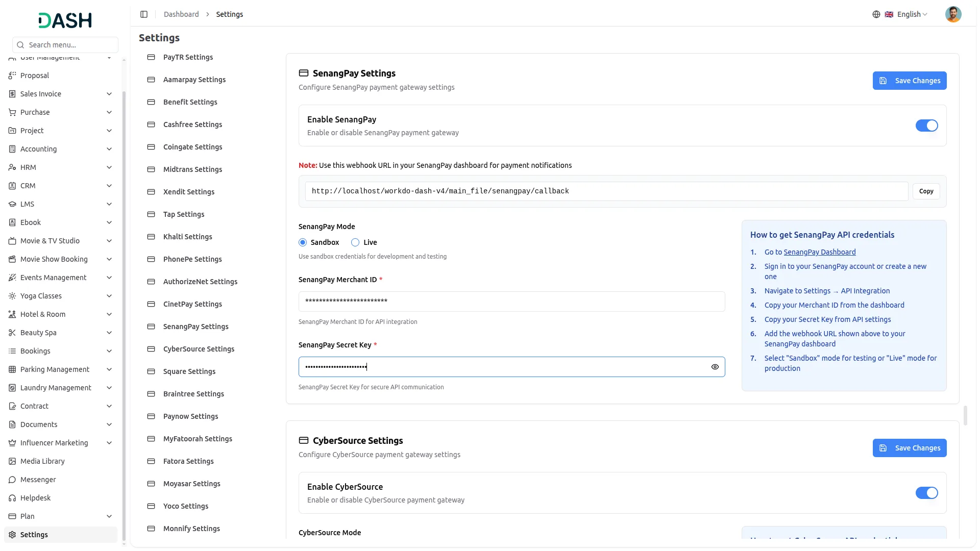Click the Hotel & Room icon
Image resolution: width=980 pixels, height=551 pixels.
12,314
